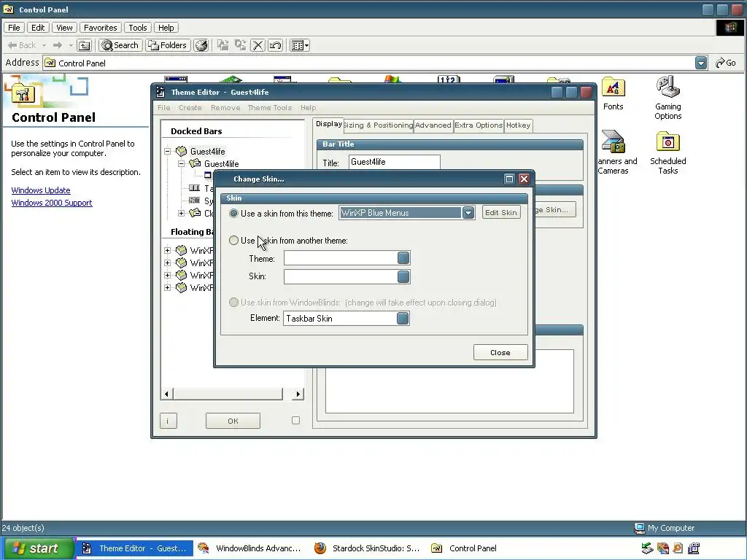Click the Delete X toolbar icon

click(258, 45)
